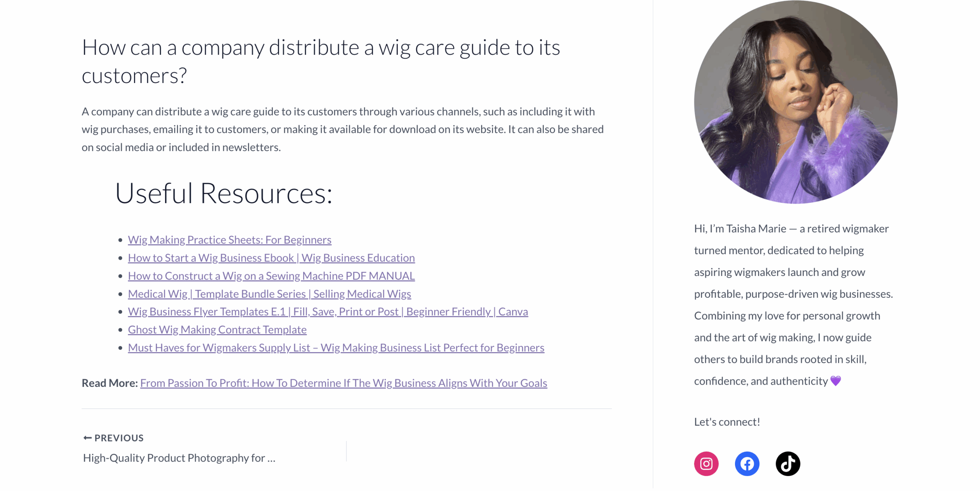980x491 pixels.
Task: Open the TikTok social icon
Action: coord(787,463)
